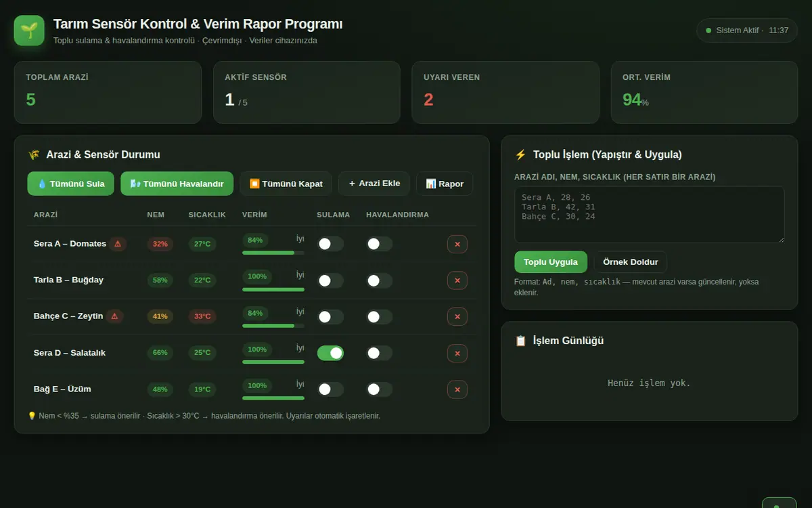Click the Sistem Aktif 11:37 status badge
The width and height of the screenshot is (812, 508).
tap(747, 30)
